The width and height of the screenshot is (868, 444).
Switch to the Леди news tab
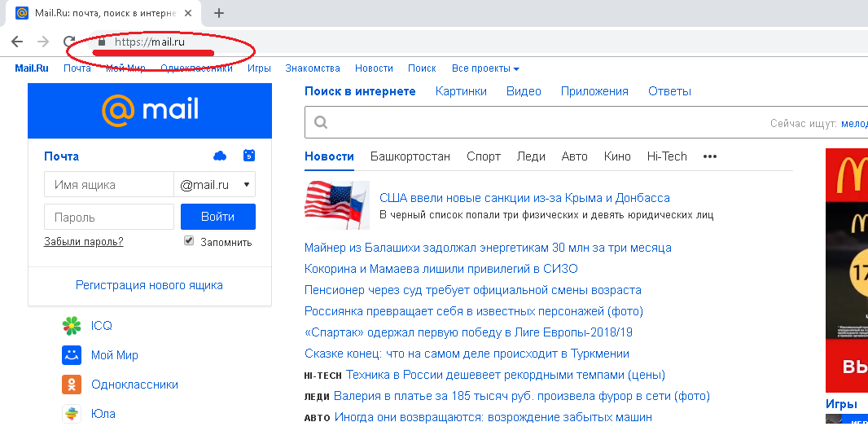(x=531, y=156)
